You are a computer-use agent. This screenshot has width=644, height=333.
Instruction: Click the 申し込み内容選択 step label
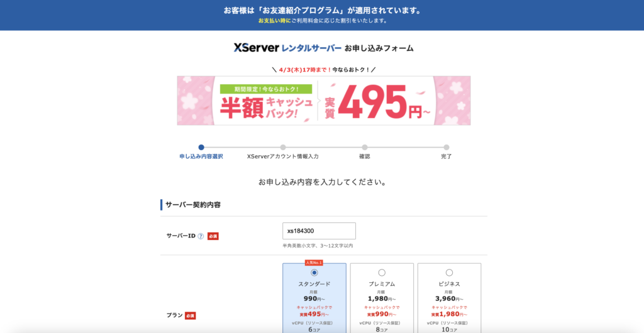tap(201, 156)
